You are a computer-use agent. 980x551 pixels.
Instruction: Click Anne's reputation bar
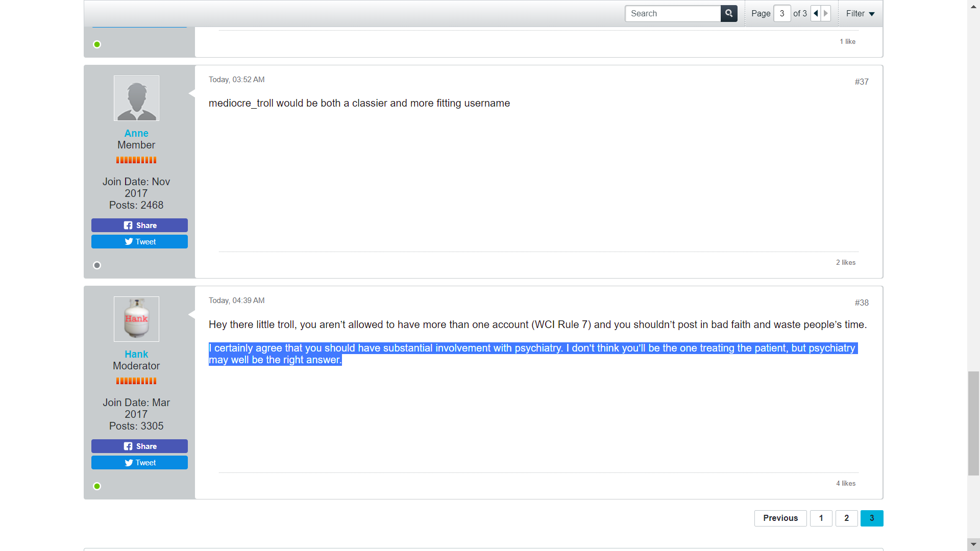[136, 160]
